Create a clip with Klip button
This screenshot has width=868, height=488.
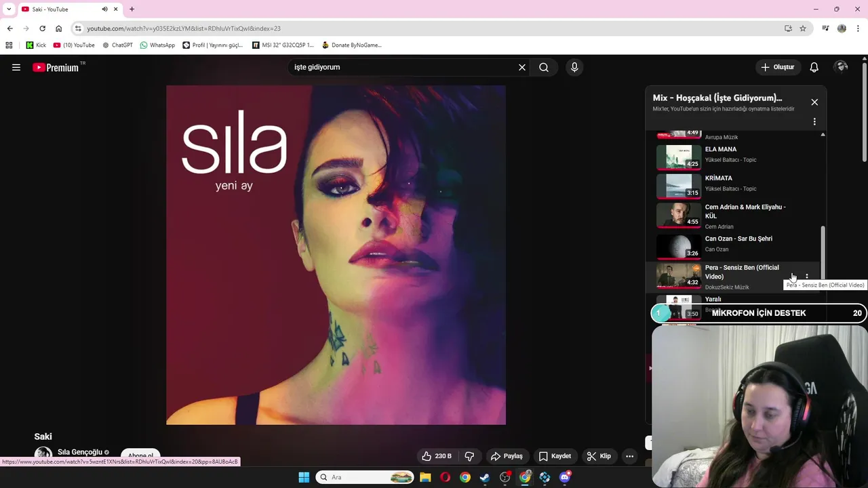[x=599, y=456]
